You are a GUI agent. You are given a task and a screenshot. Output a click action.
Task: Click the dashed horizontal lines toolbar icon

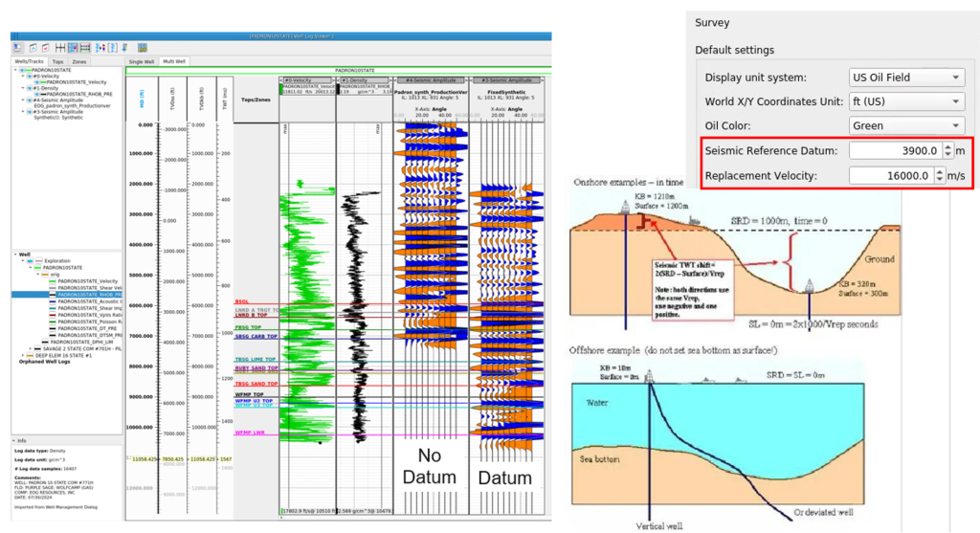(85, 47)
